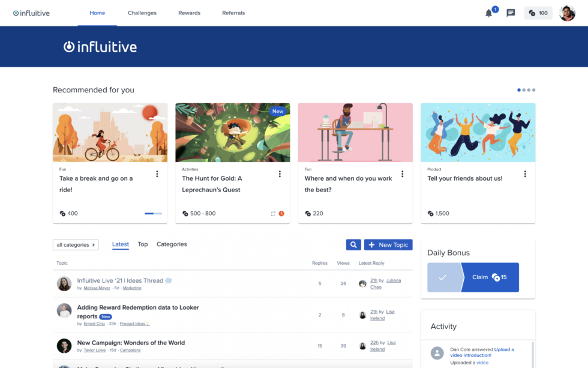Click the Influitive logo in the navbar
Viewport: 588px width, 368px height.
(31, 13)
